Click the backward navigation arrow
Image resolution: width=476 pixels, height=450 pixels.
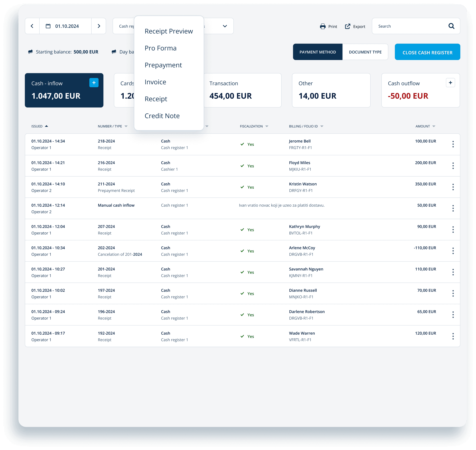(x=33, y=26)
